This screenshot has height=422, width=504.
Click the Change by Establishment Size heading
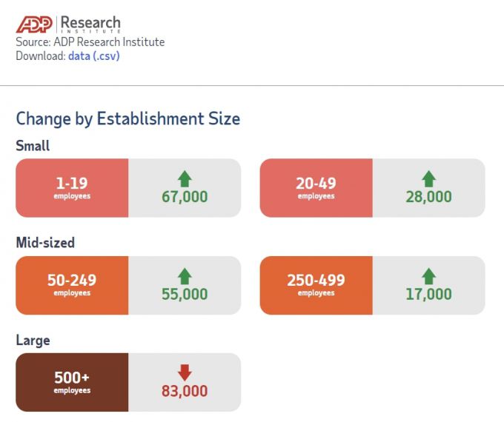click(x=127, y=118)
